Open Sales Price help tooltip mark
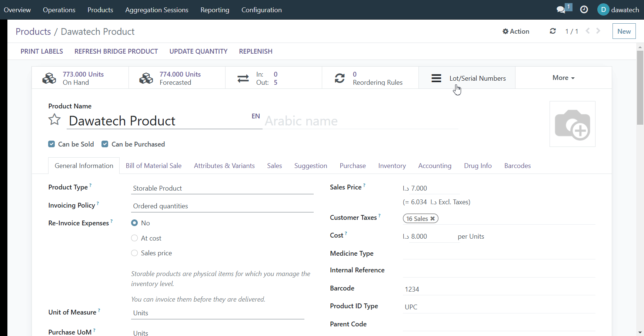The image size is (644, 336). click(x=364, y=185)
